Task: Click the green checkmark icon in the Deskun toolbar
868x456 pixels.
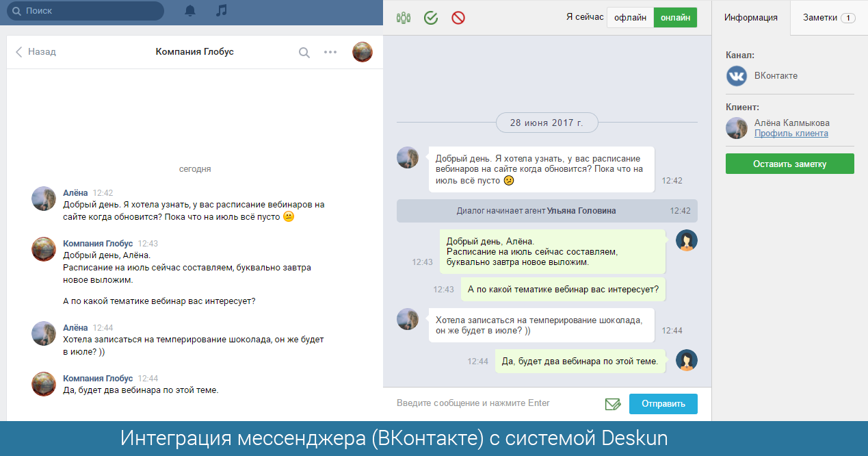Action: tap(431, 18)
